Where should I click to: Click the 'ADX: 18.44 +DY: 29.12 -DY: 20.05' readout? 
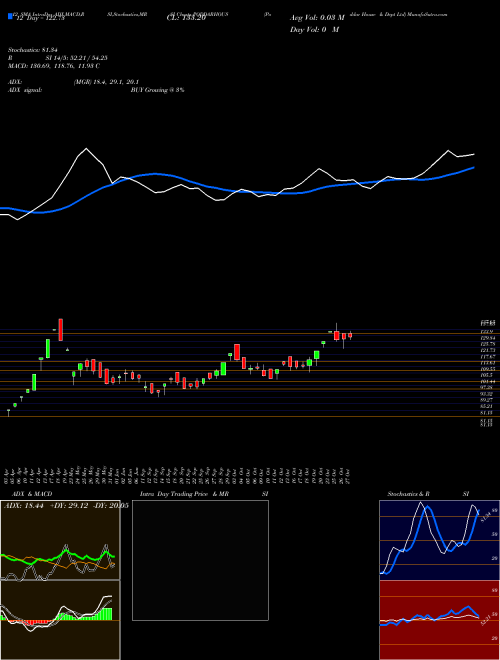pos(66,506)
